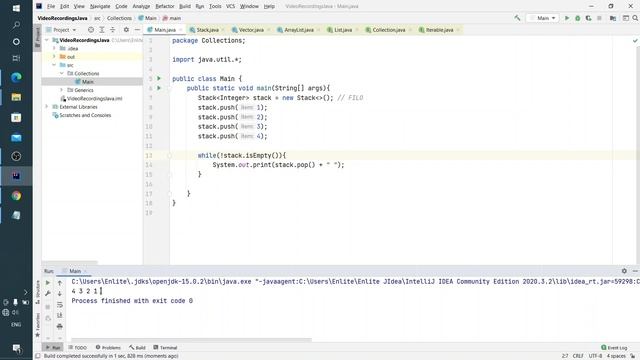Screen dimensions: 640x360
Task: Open Chrome from the taskbar
Action: tap(16, 196)
